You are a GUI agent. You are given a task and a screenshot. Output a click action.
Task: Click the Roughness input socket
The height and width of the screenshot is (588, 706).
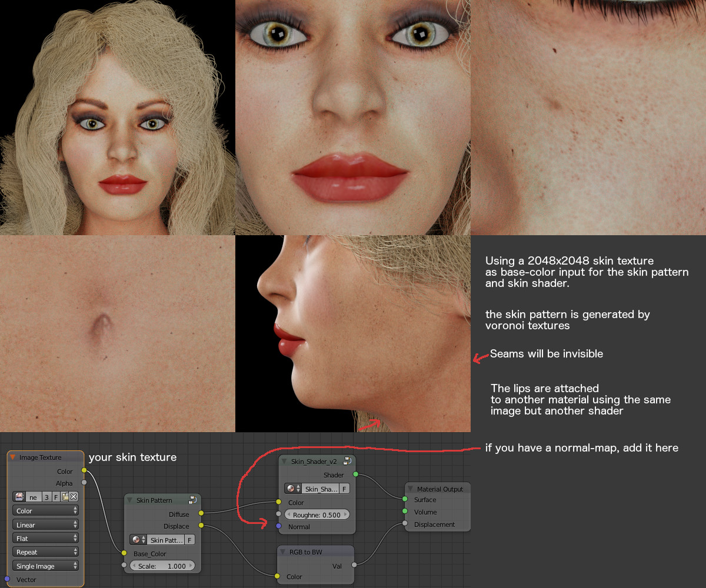(x=279, y=514)
